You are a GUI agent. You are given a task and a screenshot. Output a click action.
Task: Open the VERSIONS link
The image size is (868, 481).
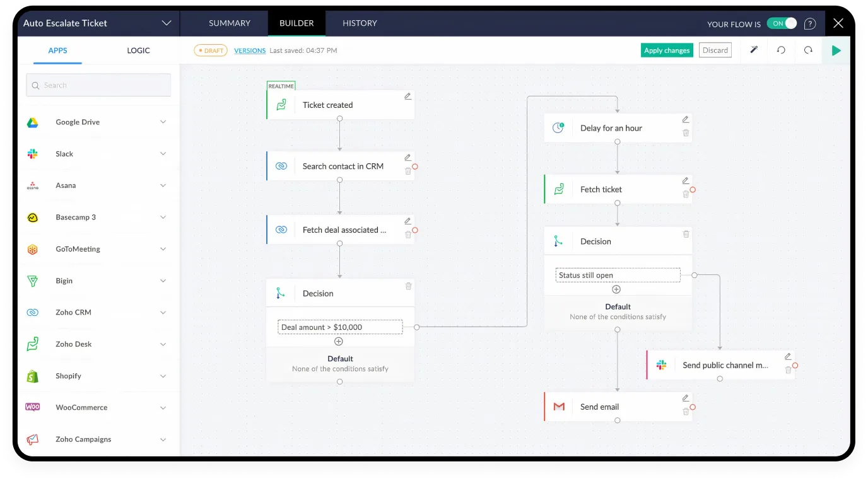point(250,50)
